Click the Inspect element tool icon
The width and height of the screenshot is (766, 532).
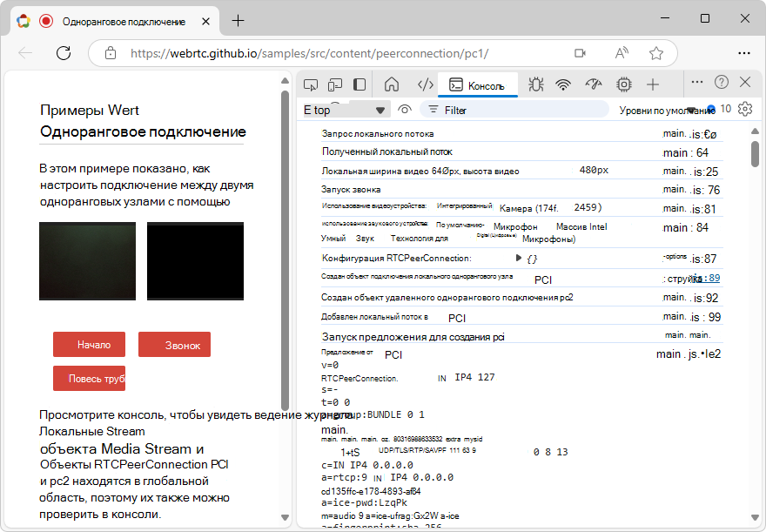(x=311, y=85)
